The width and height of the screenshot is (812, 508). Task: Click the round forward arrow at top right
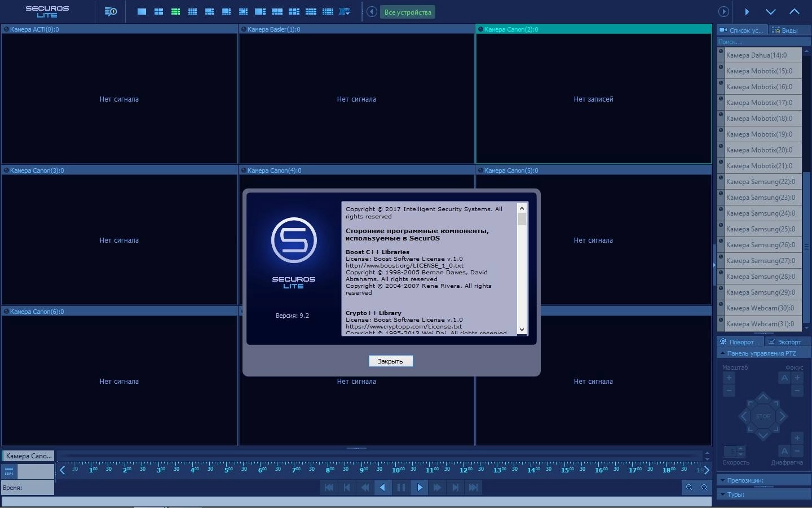[723, 12]
